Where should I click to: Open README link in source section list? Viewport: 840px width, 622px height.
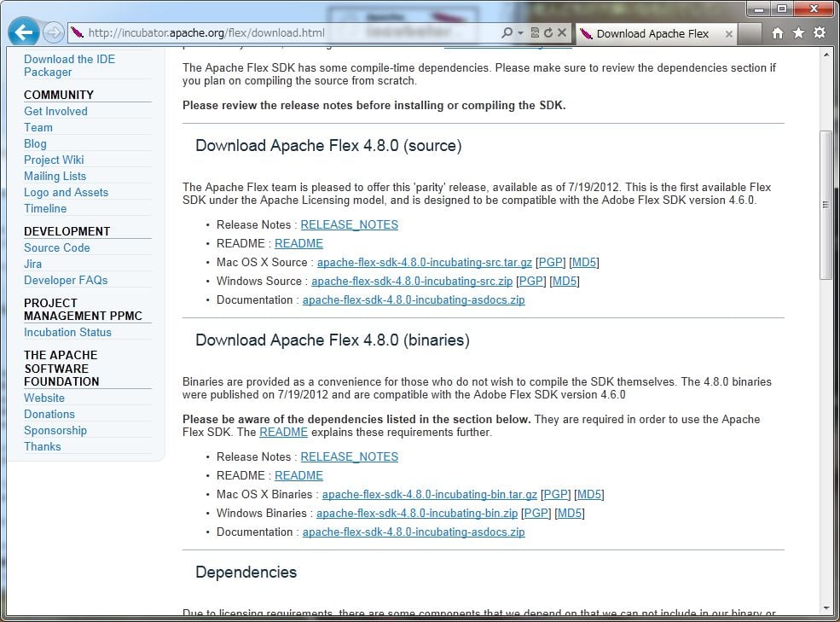pos(298,243)
